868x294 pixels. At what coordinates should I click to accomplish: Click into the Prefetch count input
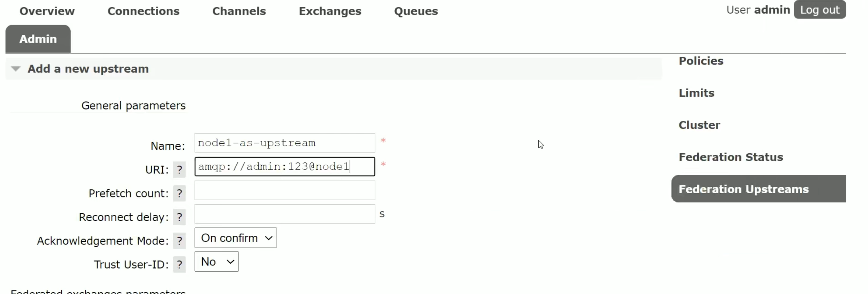pos(285,190)
